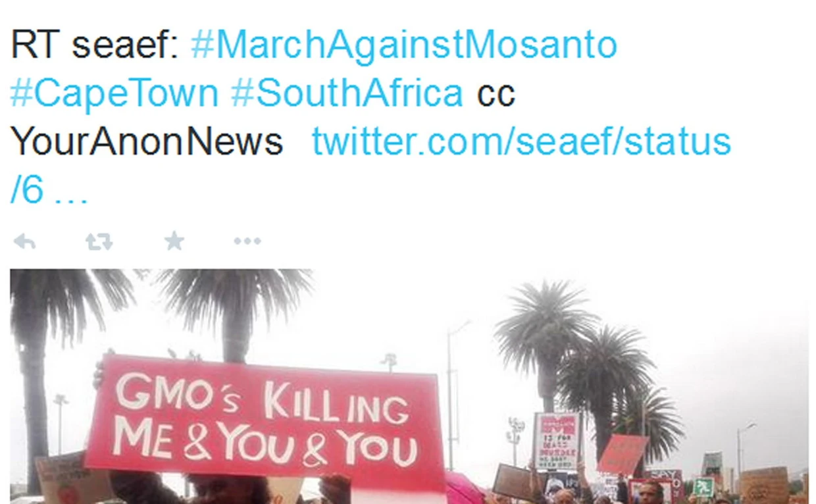Viewport: 816px width, 504px height.
Task: Click the reply arrow icon under the tweet
Action: point(24,241)
